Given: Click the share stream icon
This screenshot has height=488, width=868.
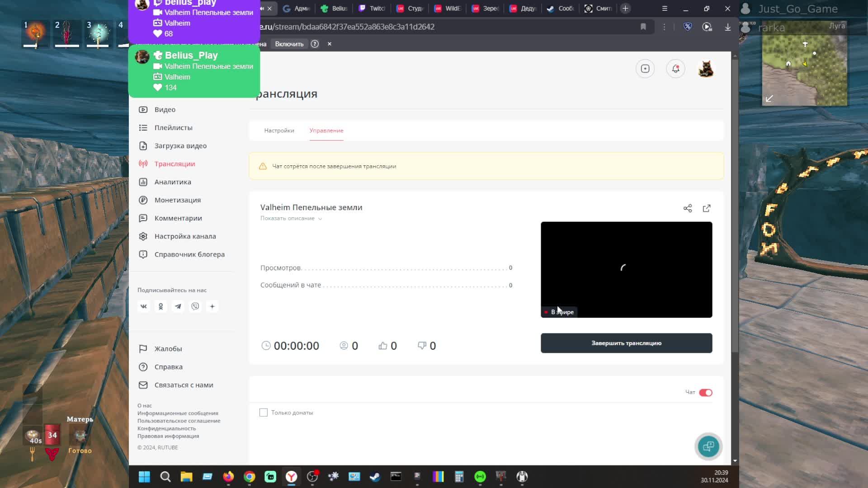Looking at the screenshot, I should click(x=688, y=208).
